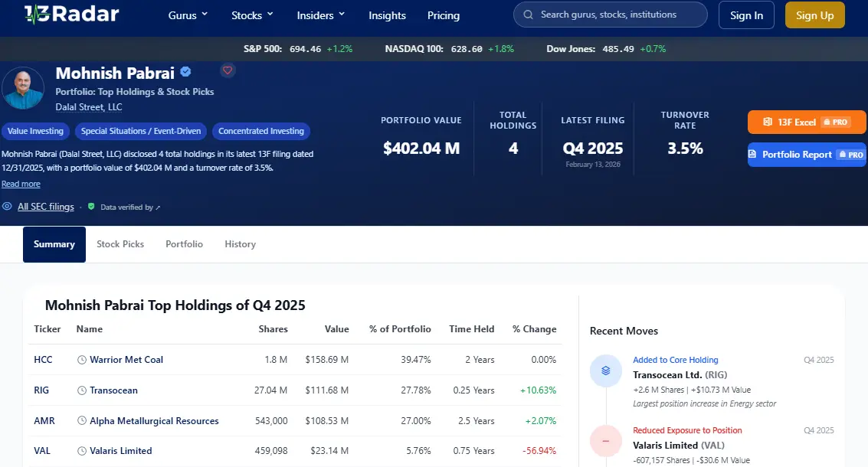The image size is (868, 467).
Task: Select the Value Investing tag
Action: click(35, 131)
